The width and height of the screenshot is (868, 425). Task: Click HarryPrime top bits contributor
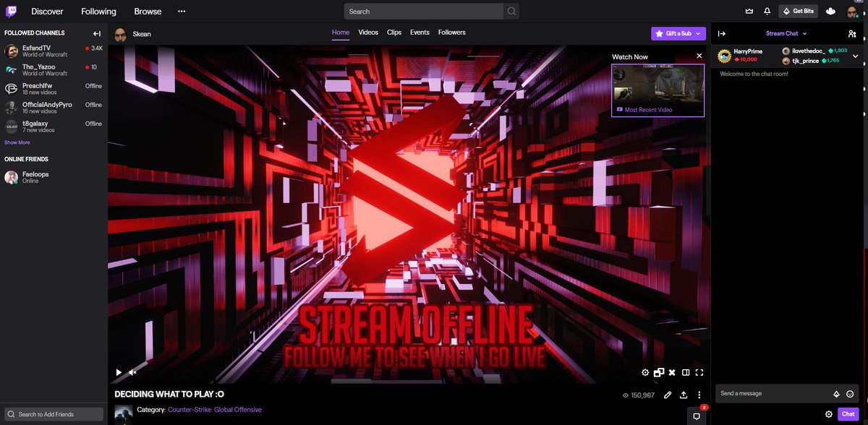coord(747,51)
